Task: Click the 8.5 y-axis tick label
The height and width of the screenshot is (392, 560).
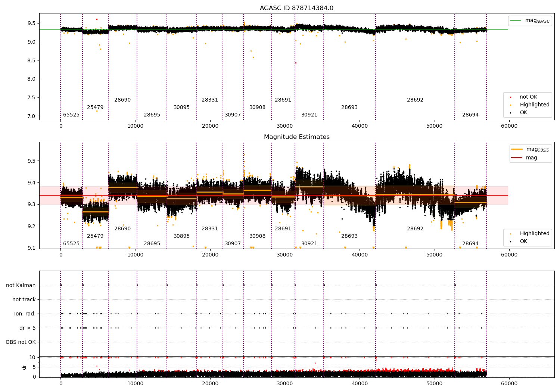Action: pos(32,60)
